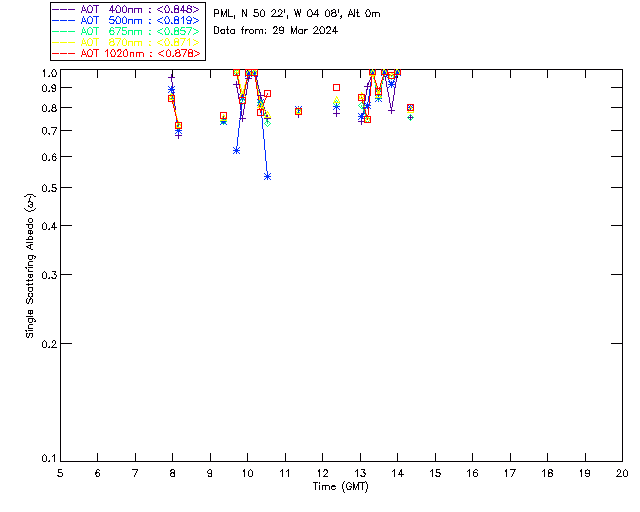Viewport: 640px width, 512px height.
Task: Click the isolated red square point near 0.9 at 12.4 GMT
Action: click(336, 87)
